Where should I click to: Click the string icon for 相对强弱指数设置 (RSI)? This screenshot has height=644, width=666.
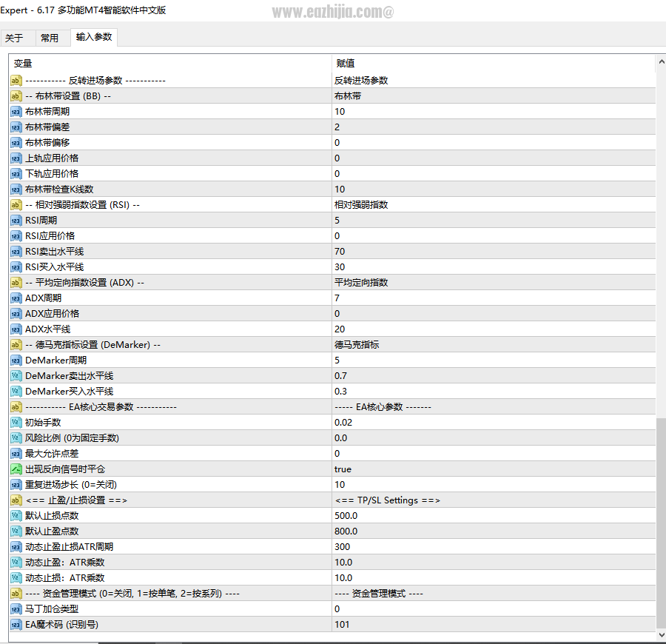[x=16, y=205]
